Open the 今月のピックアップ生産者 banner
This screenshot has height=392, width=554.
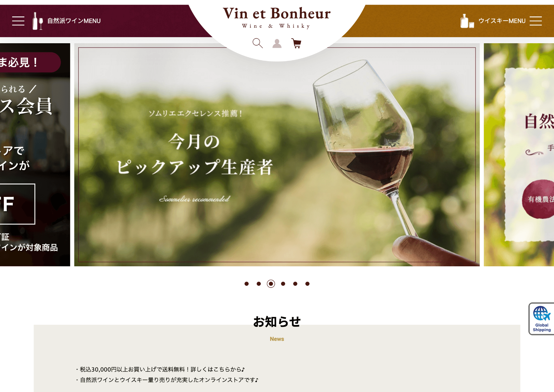click(277, 155)
